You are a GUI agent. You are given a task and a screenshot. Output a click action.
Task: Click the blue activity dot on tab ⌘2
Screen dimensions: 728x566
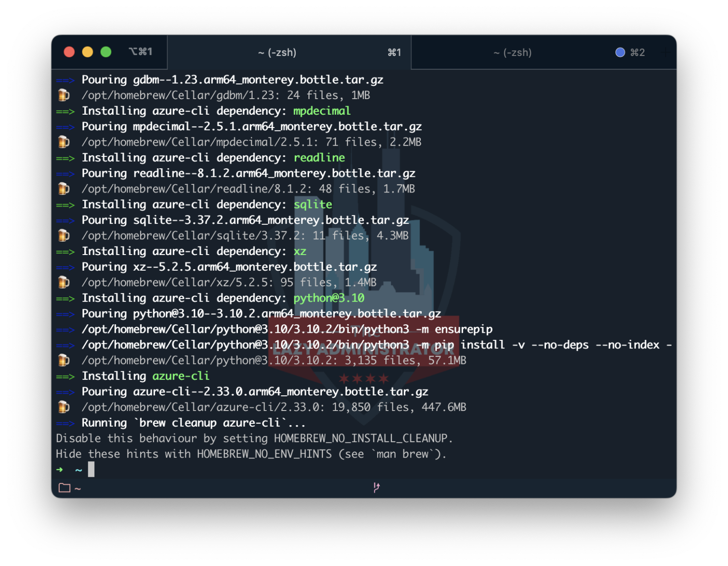[x=620, y=52]
